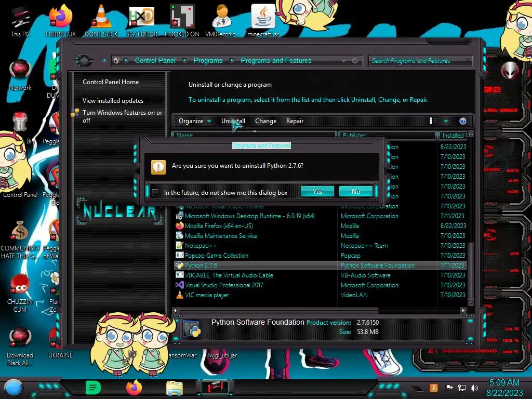Open the SEX EDITOR HxD shortcut
Screen dimensions: 532x399
142,21
